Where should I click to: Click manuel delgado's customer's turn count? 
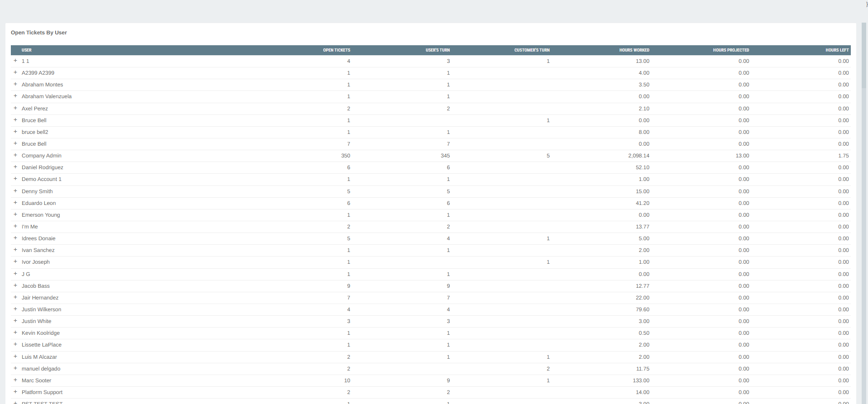[x=548, y=369]
